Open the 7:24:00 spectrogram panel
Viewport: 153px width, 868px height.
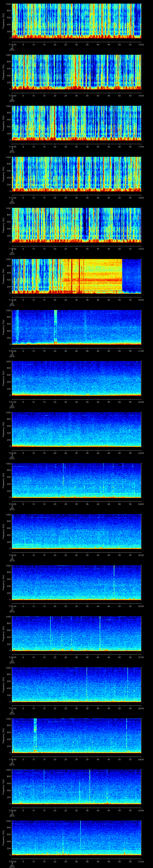[77, 531]
